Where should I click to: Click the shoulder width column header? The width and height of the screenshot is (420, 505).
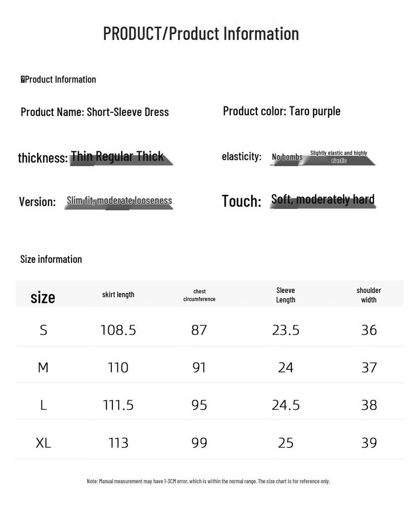pos(369,295)
